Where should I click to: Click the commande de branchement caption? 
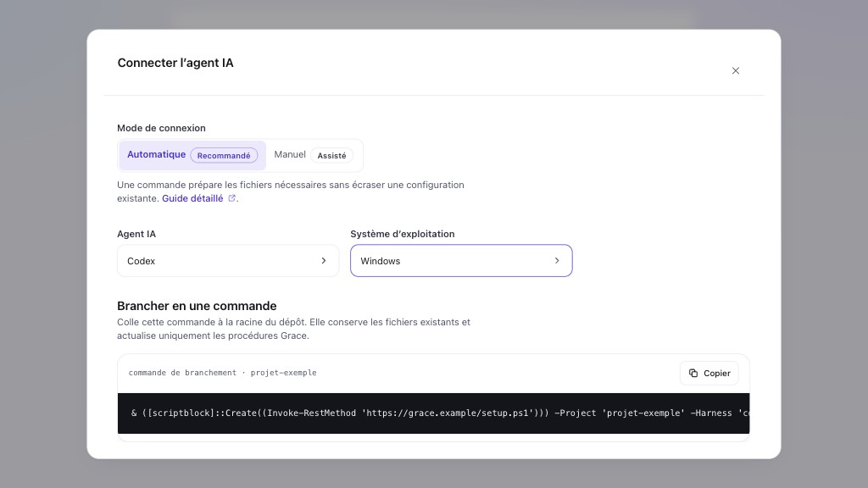[223, 373]
